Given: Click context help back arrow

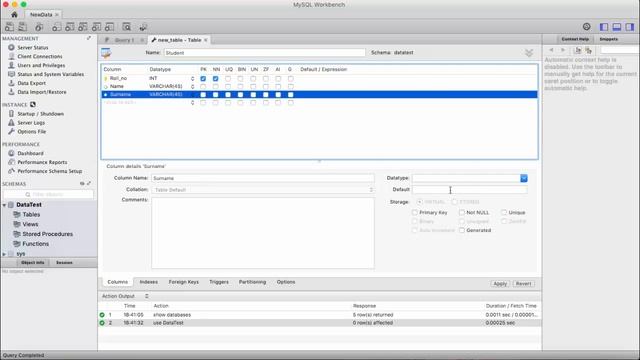Looking at the screenshot, I should [x=551, y=50].
